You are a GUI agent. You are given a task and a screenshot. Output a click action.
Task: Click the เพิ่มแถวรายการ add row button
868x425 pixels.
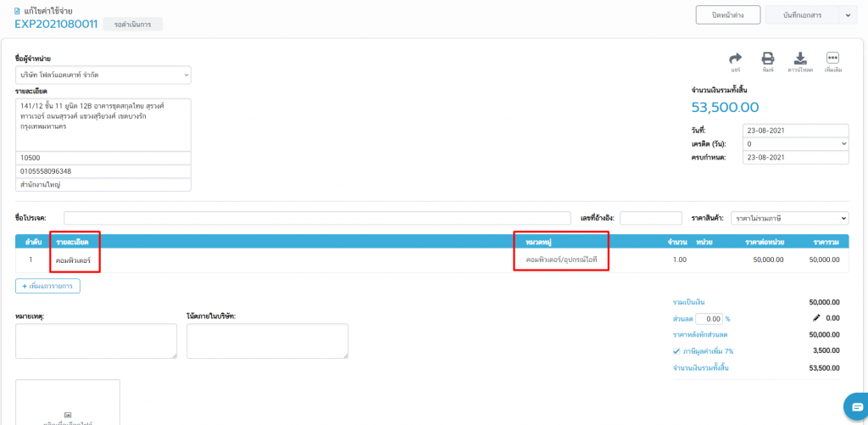pyautogui.click(x=47, y=287)
